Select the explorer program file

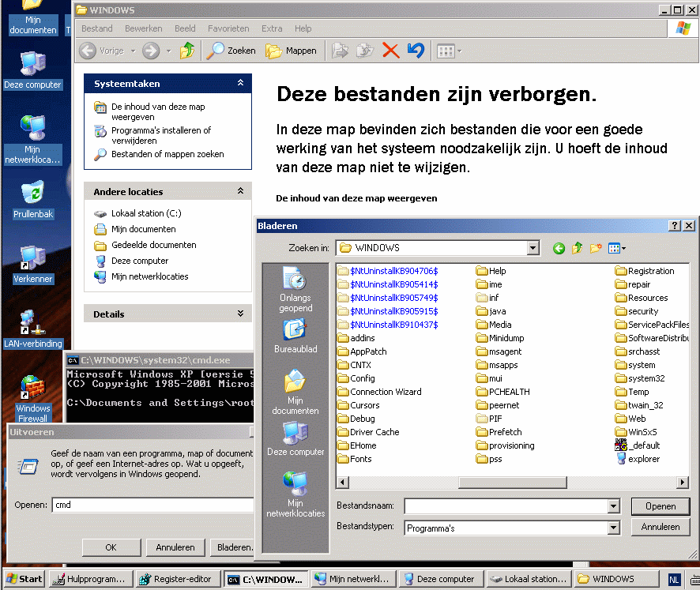(638, 459)
